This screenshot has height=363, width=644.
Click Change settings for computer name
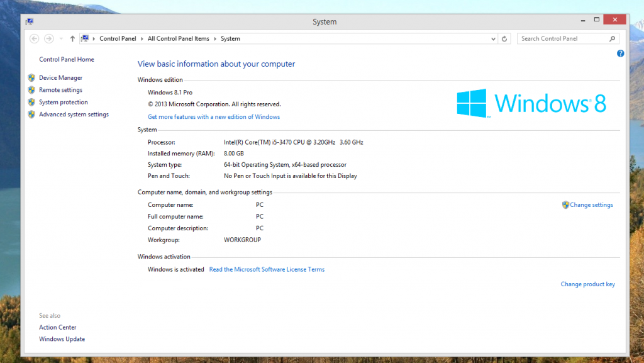tap(591, 205)
